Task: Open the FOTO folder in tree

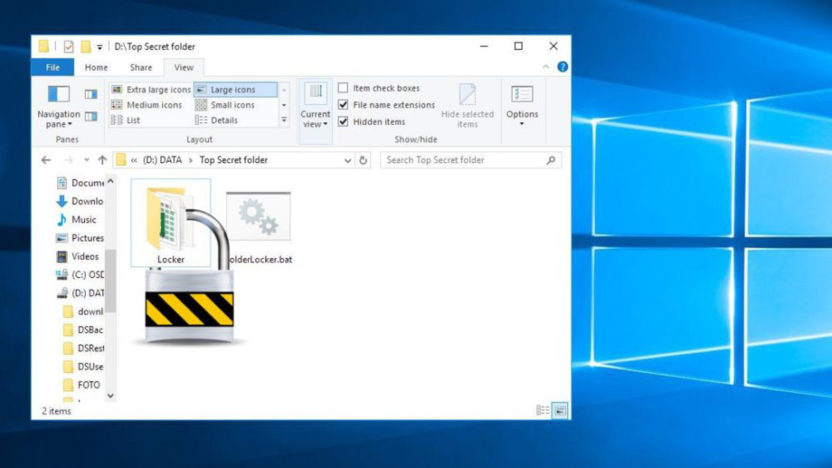Action: click(81, 385)
